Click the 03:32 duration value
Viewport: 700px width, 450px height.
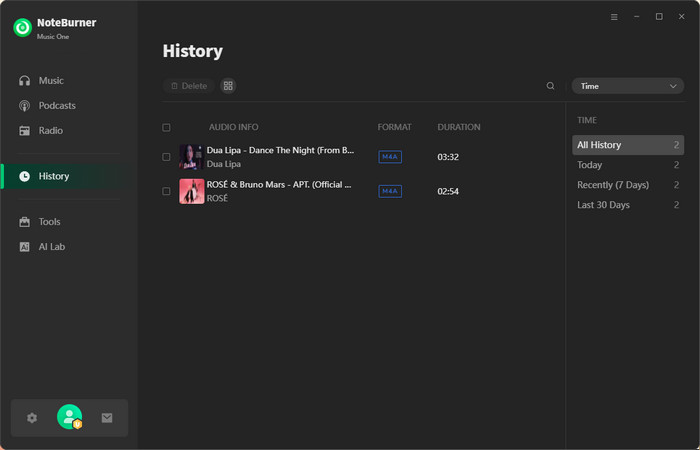[x=448, y=157]
